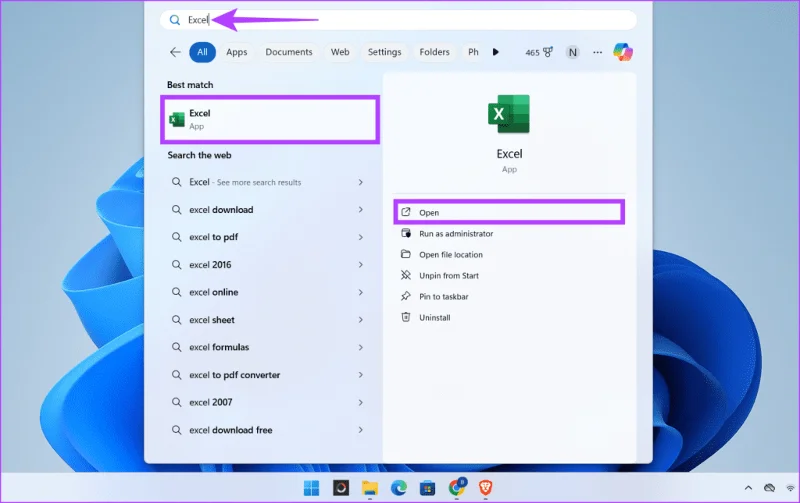The image size is (800, 503).
Task: Click the 465 rewards points badge
Action: click(x=539, y=52)
